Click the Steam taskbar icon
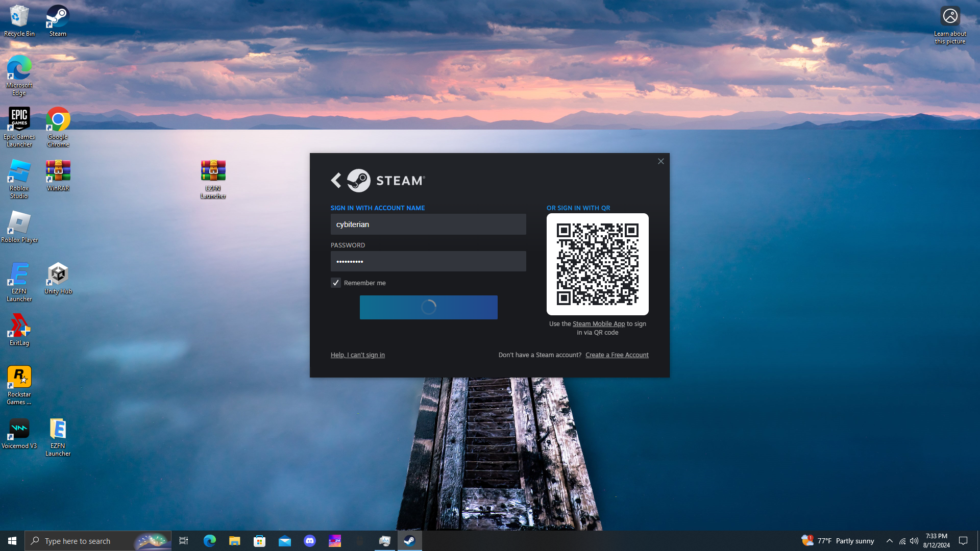This screenshot has width=980, height=551. coord(409,541)
